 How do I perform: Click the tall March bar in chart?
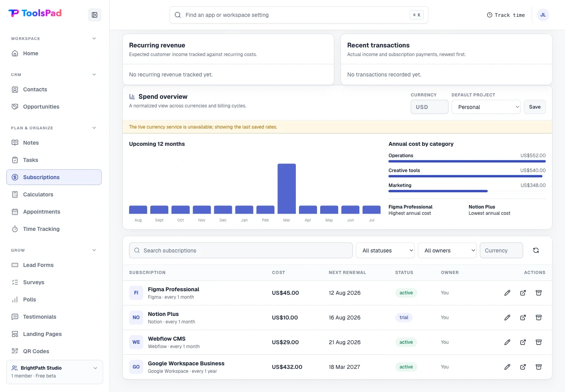tap(287, 189)
